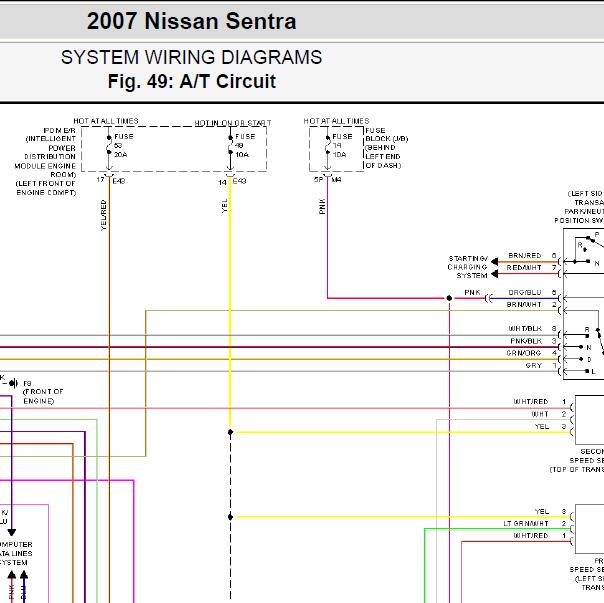The height and width of the screenshot is (603, 604).
Task: Click the "ORG/BLU" wire label
Action: (x=525, y=293)
